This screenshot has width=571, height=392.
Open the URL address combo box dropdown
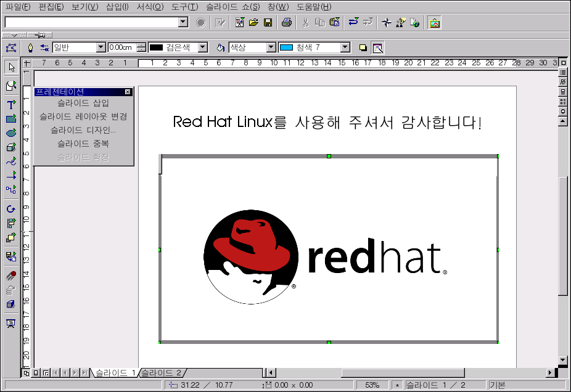[183, 22]
